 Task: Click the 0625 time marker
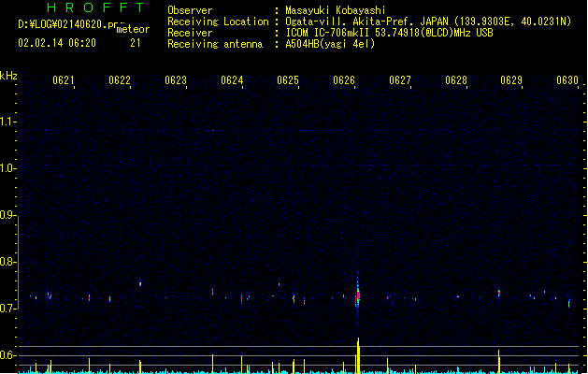click(x=288, y=80)
